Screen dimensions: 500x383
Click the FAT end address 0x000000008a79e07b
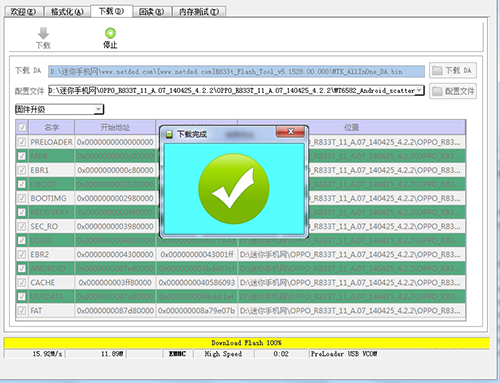coord(197,311)
